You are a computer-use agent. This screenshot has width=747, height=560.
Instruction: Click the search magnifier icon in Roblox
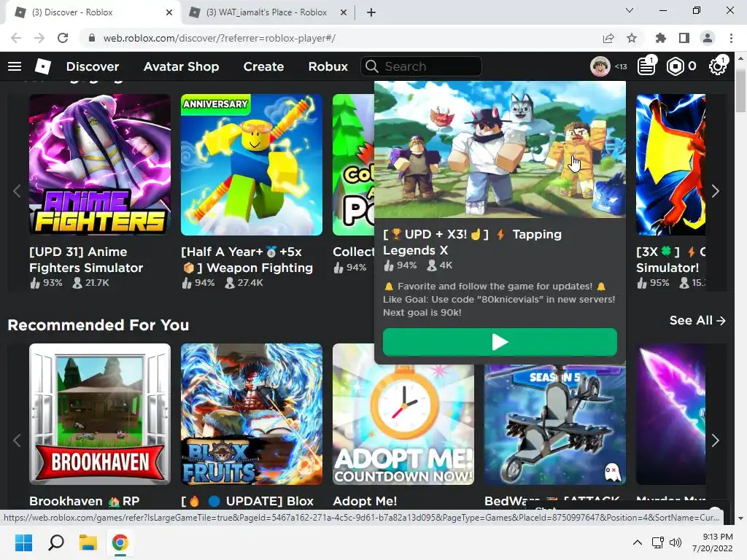pos(371,66)
